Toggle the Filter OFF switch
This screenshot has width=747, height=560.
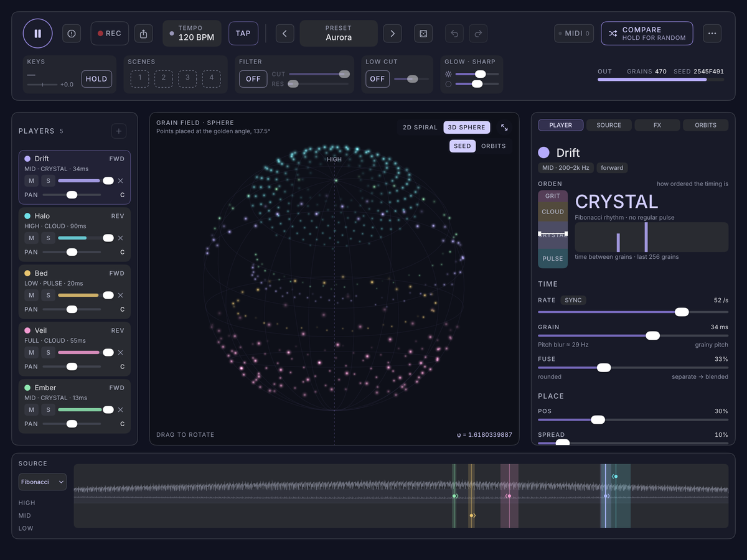[253, 79]
